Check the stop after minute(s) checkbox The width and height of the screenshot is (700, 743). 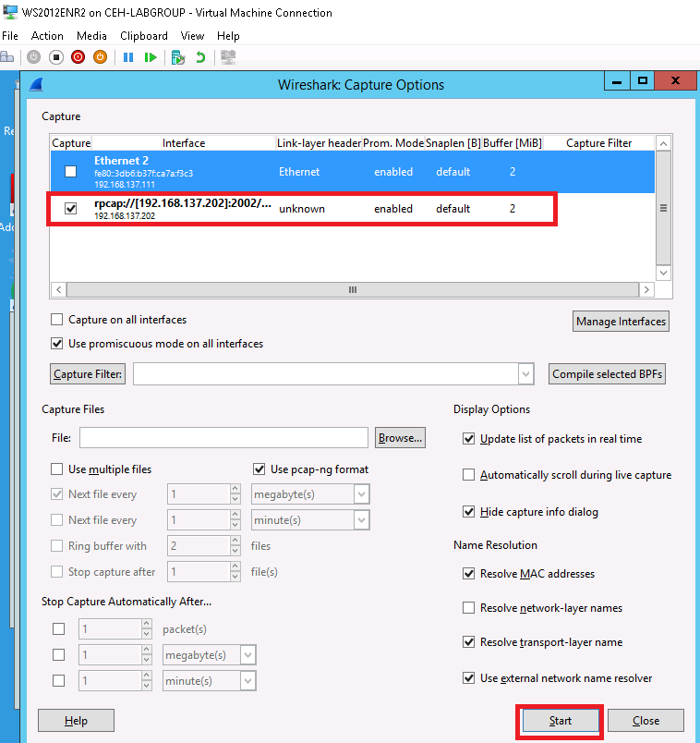pyautogui.click(x=59, y=681)
